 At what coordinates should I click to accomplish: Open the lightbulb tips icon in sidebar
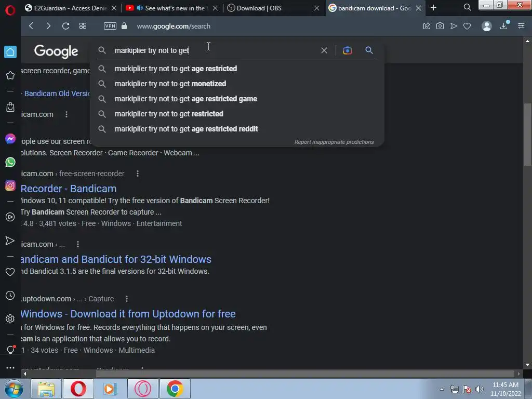click(10, 350)
